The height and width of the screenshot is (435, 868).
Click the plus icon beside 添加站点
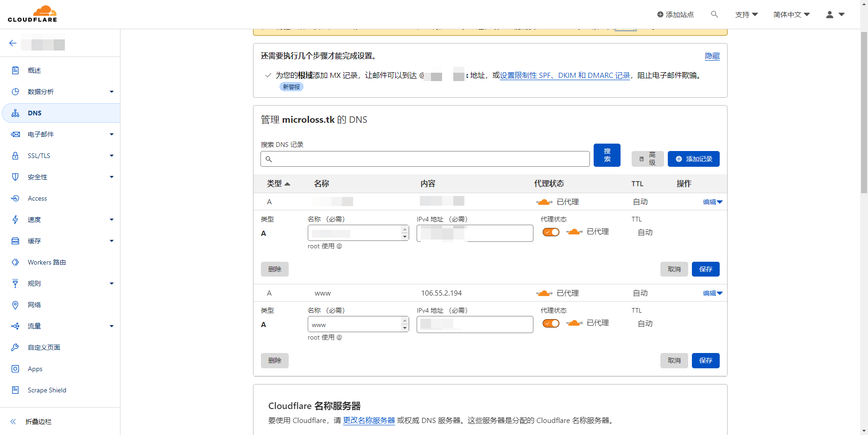click(660, 14)
